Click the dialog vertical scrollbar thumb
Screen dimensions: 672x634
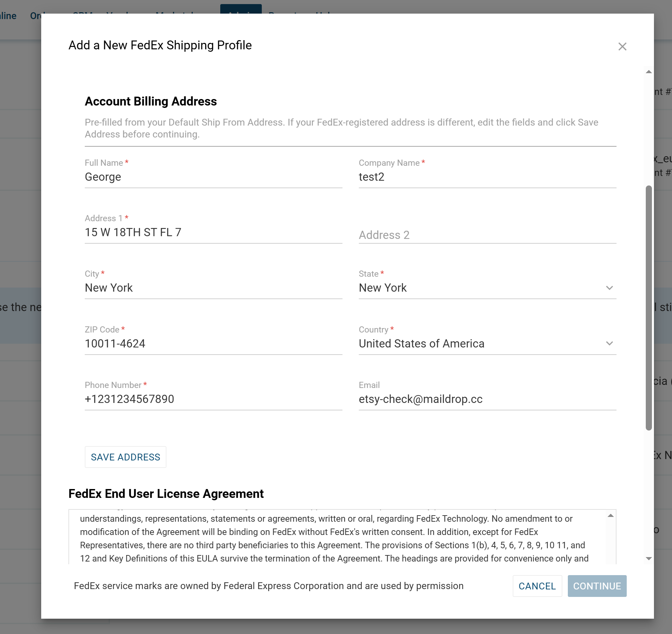649,308
